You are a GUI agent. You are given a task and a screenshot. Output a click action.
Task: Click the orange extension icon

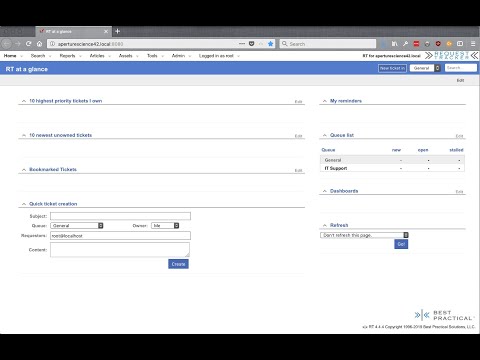pyautogui.click(x=449, y=44)
